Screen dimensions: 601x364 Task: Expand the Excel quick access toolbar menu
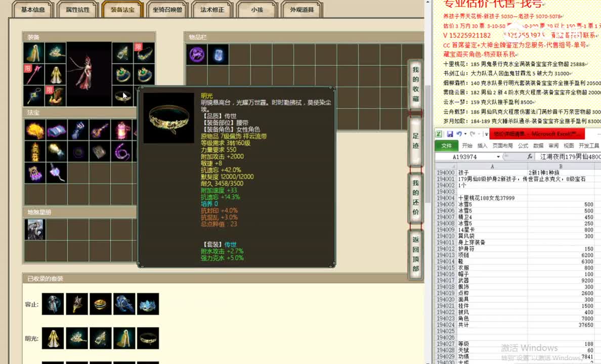[x=486, y=134]
